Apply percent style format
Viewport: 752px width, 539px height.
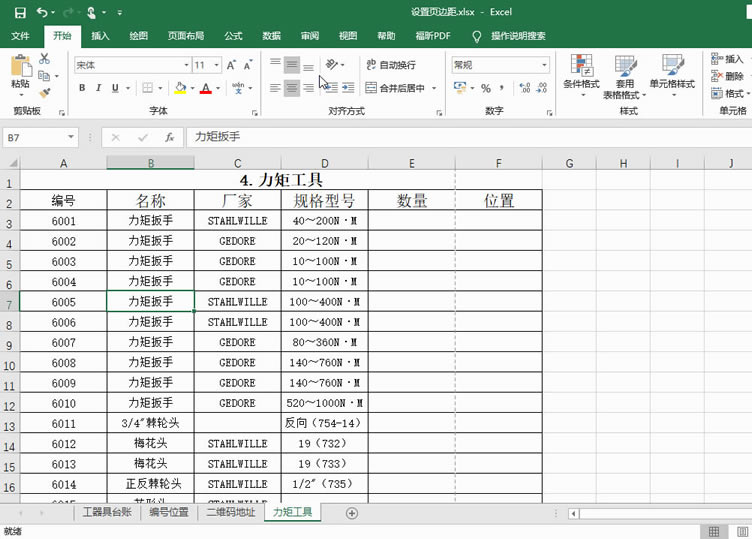pyautogui.click(x=486, y=88)
